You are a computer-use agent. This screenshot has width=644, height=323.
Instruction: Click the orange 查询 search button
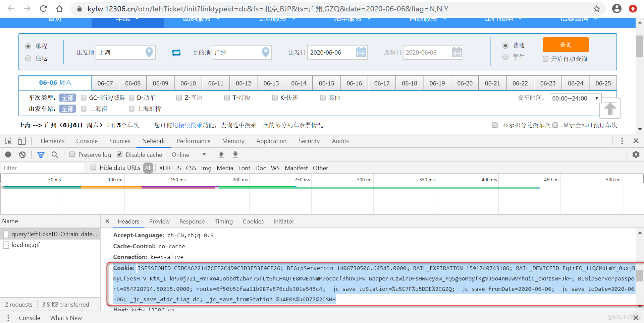pyautogui.click(x=566, y=45)
